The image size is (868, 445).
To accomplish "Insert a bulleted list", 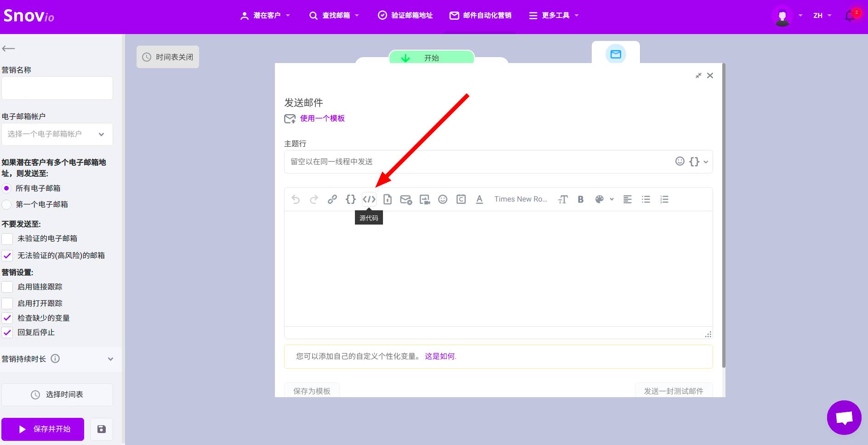I will click(x=646, y=199).
